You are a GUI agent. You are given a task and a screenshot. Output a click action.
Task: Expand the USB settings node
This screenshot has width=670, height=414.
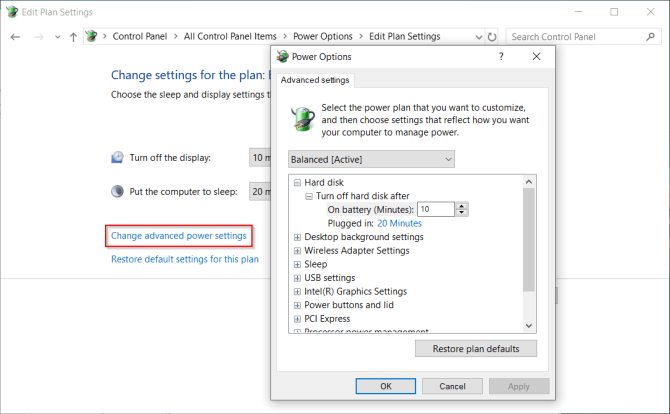click(297, 278)
